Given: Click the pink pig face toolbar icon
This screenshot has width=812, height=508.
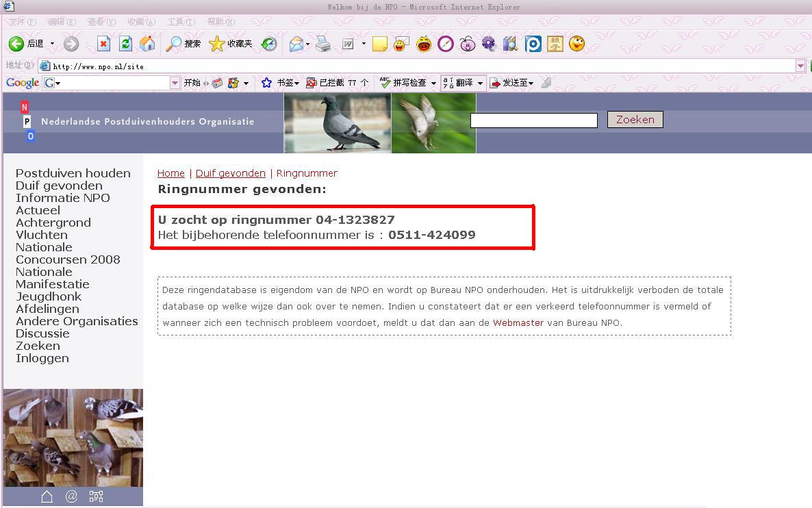Looking at the screenshot, I should [x=467, y=44].
